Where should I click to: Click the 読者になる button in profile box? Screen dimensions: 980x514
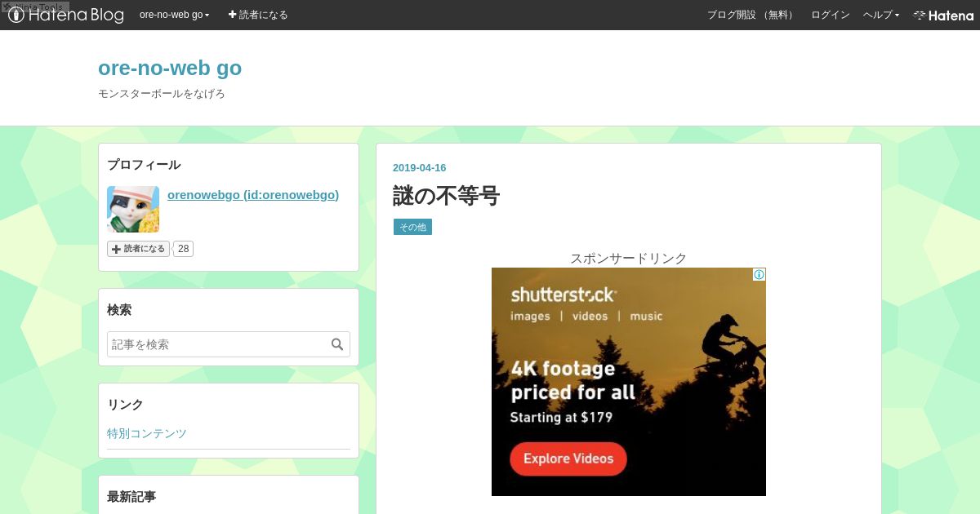pos(138,249)
